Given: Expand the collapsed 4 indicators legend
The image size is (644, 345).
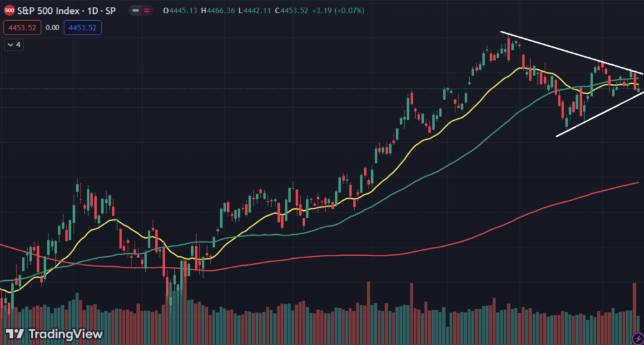Looking at the screenshot, I should pos(14,45).
